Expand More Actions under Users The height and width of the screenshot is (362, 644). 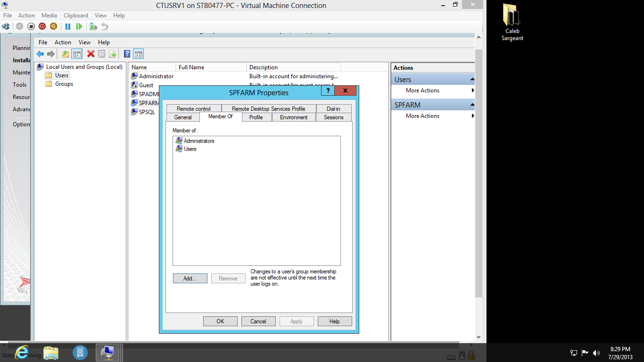pyautogui.click(x=433, y=90)
